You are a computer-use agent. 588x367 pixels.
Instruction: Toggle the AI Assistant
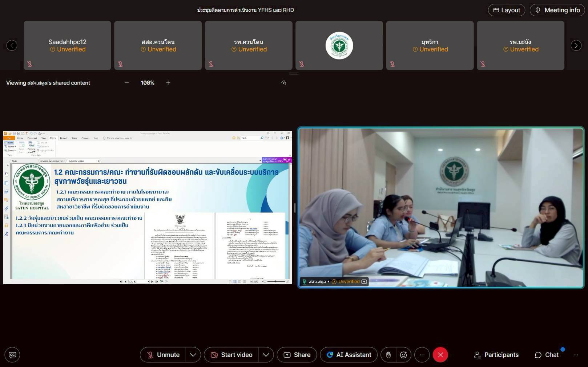click(349, 355)
